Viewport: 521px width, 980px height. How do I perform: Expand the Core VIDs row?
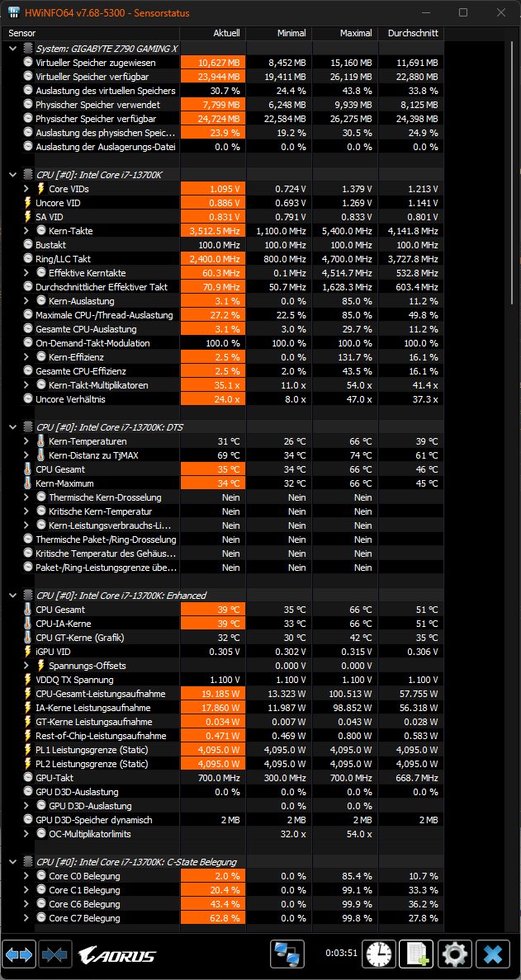pos(26,189)
